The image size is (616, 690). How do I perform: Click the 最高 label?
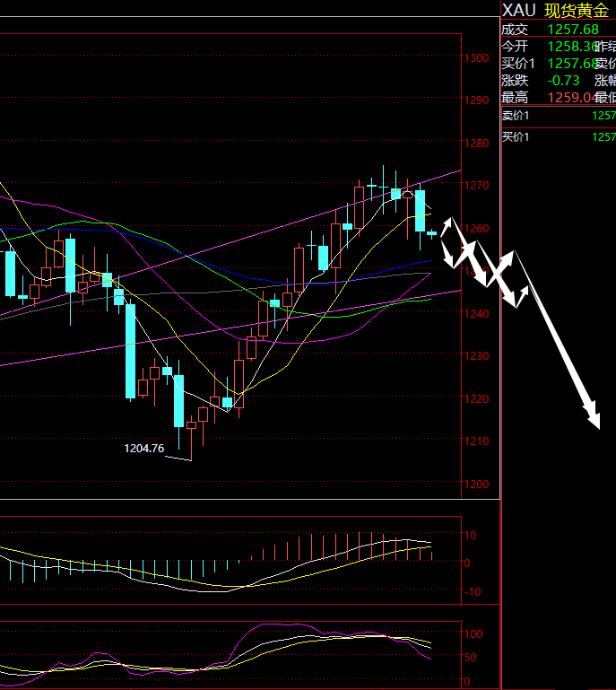(515, 98)
